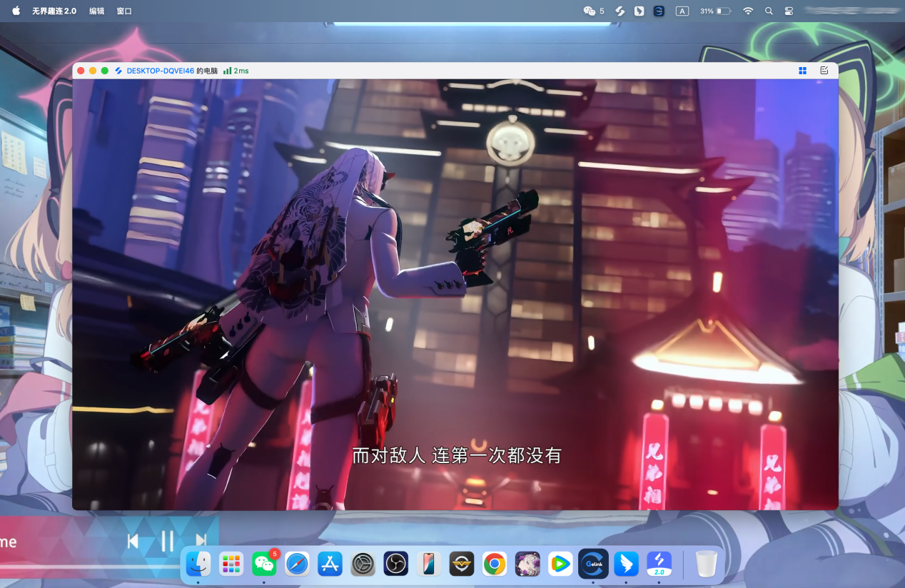The width and height of the screenshot is (905, 588).
Task: Open Launchpad from the Dock
Action: (231, 564)
